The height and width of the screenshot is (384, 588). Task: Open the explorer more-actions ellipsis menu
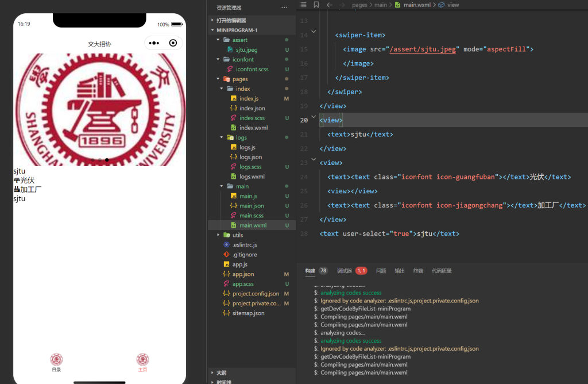click(x=284, y=7)
